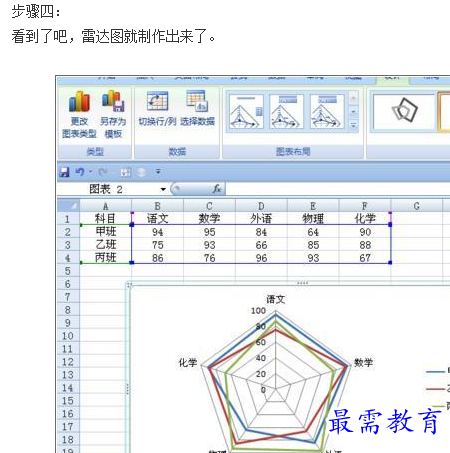Image resolution: width=450 pixels, height=453 pixels.
Task: Select row 5 header
Action: pos(68,271)
